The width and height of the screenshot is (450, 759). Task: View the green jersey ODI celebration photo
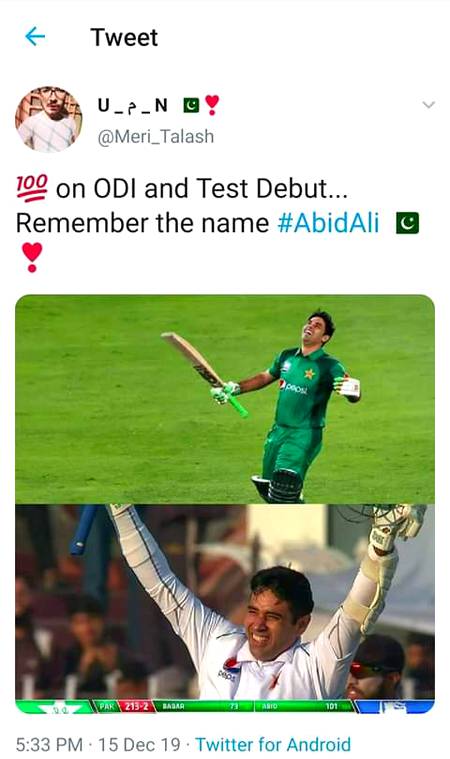pos(225,399)
